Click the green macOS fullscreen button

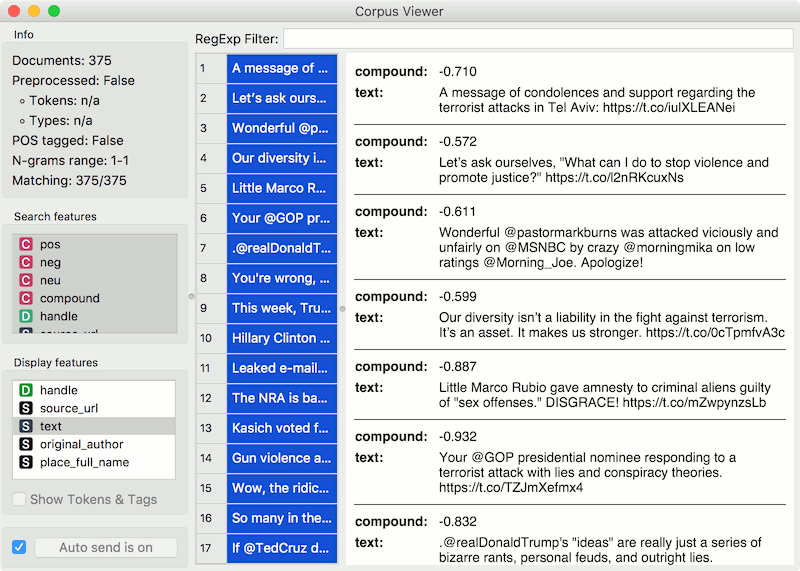click(54, 11)
